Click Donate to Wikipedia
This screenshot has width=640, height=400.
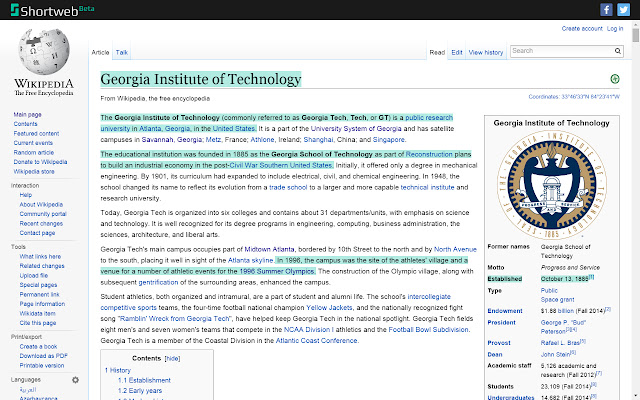(40, 162)
